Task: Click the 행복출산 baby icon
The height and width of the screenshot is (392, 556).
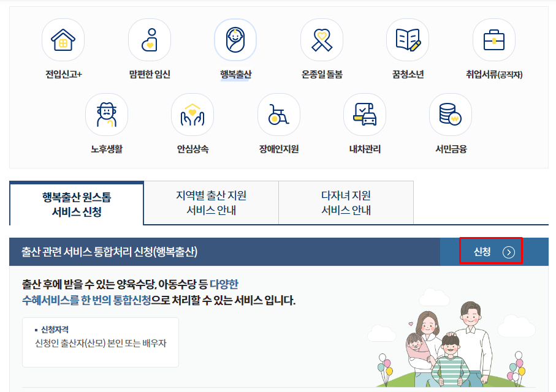Action: point(235,40)
